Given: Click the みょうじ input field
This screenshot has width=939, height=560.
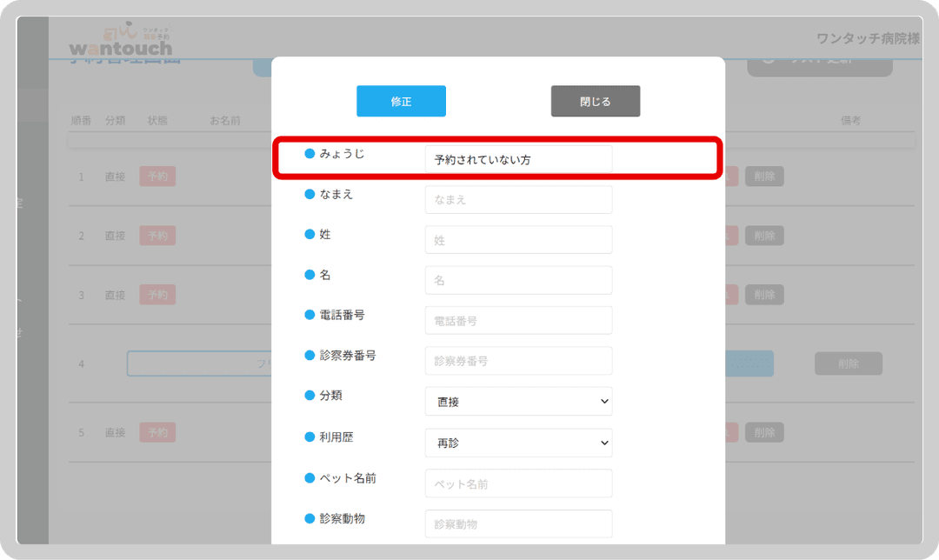Looking at the screenshot, I should pyautogui.click(x=518, y=159).
